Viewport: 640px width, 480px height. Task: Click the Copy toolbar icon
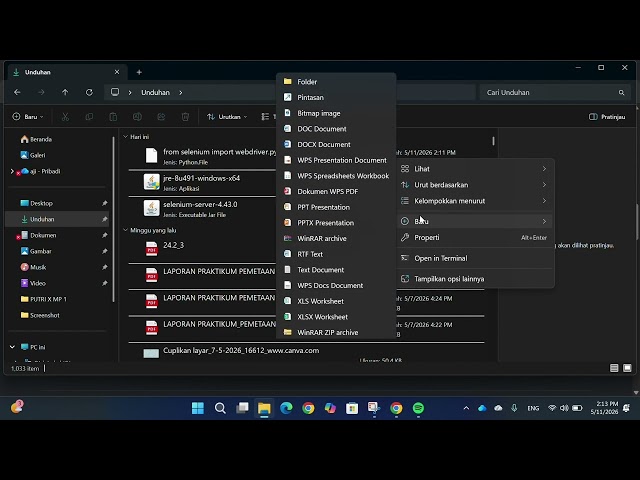pos(89,117)
